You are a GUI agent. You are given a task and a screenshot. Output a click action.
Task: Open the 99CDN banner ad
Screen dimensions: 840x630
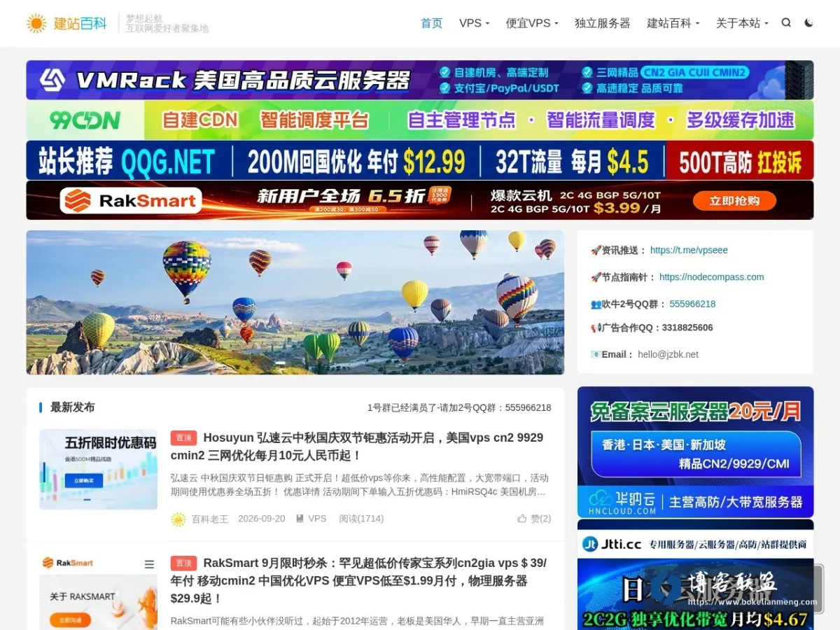[420, 120]
